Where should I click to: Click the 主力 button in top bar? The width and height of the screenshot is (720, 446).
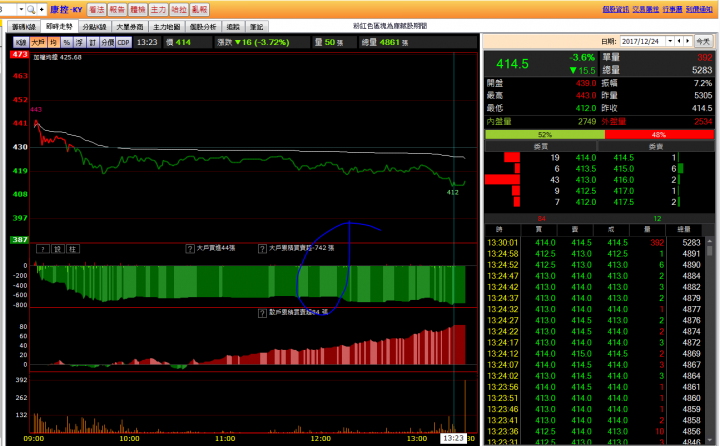(x=158, y=9)
